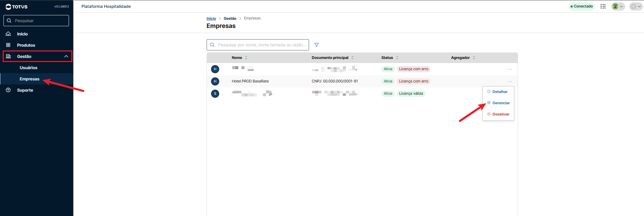Focus the company name search field
The height and width of the screenshot is (216, 644).
(x=258, y=45)
